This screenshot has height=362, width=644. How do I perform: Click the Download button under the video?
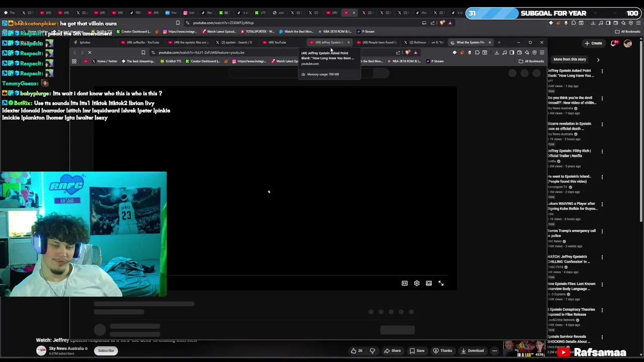click(x=472, y=351)
